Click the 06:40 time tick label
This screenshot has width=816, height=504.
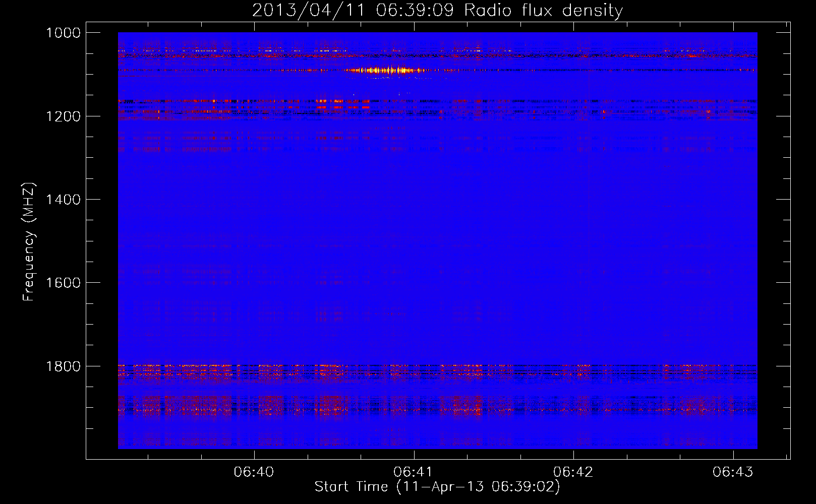pyautogui.click(x=254, y=472)
